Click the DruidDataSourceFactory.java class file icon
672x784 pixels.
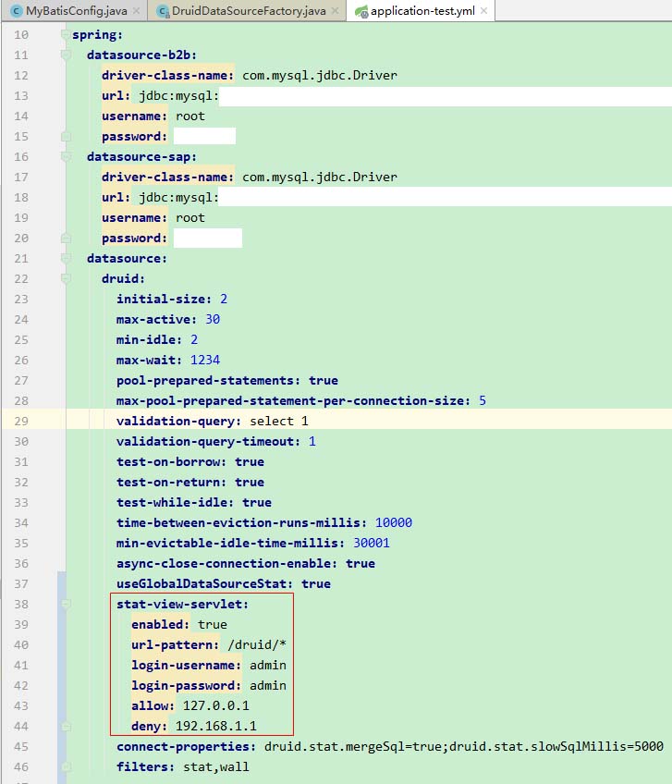click(x=163, y=11)
